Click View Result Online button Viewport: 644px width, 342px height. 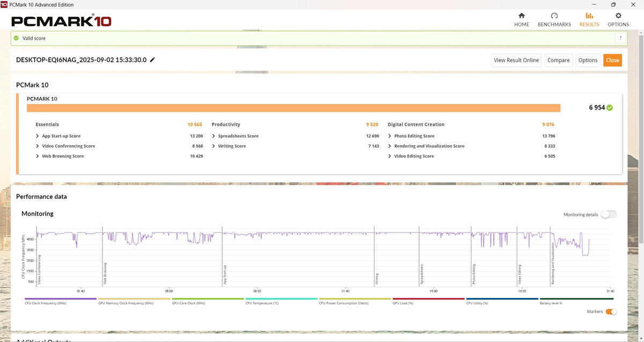tap(516, 60)
